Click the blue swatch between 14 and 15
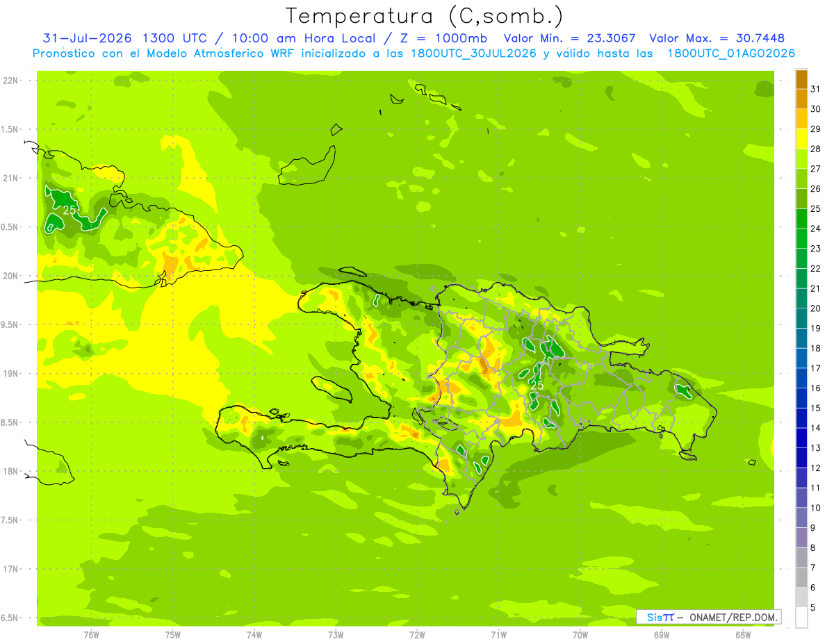Screen dimensions: 834x644 coord(801,418)
